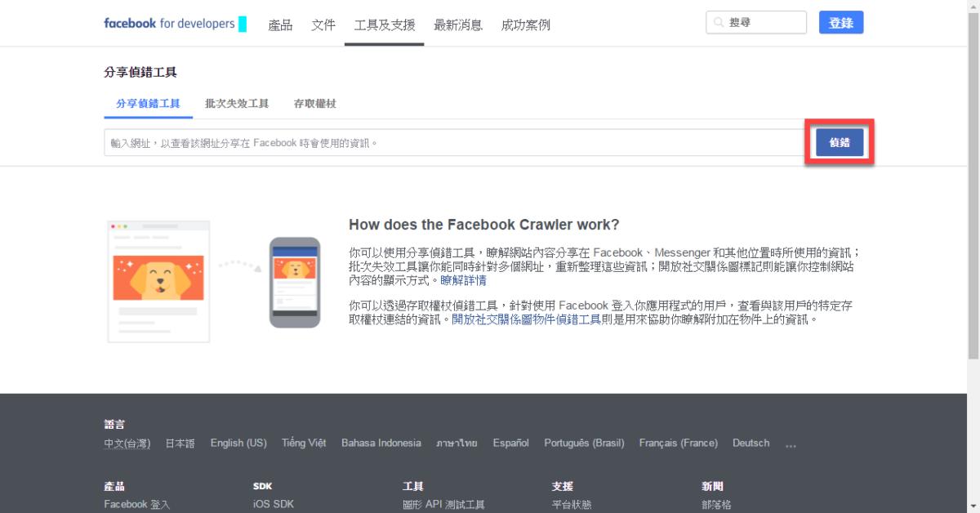The height and width of the screenshot is (513, 980).
Task: Click the footer 工具 heading
Action: [413, 486]
